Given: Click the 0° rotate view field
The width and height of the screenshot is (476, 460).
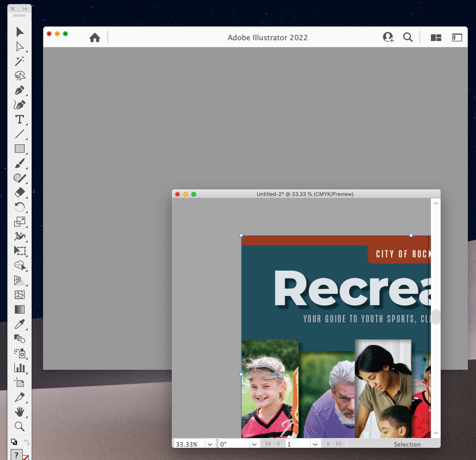Looking at the screenshot, I should (x=234, y=444).
